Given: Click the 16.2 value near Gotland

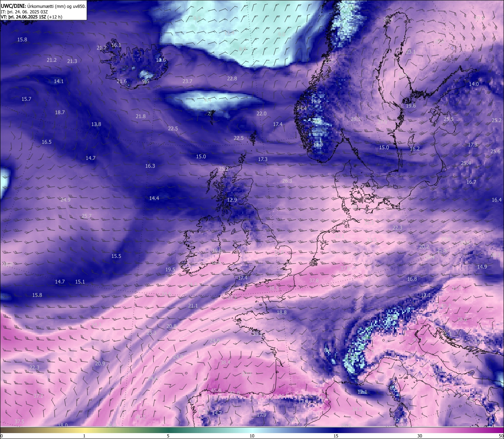Looking at the screenshot, I should click(415, 149).
